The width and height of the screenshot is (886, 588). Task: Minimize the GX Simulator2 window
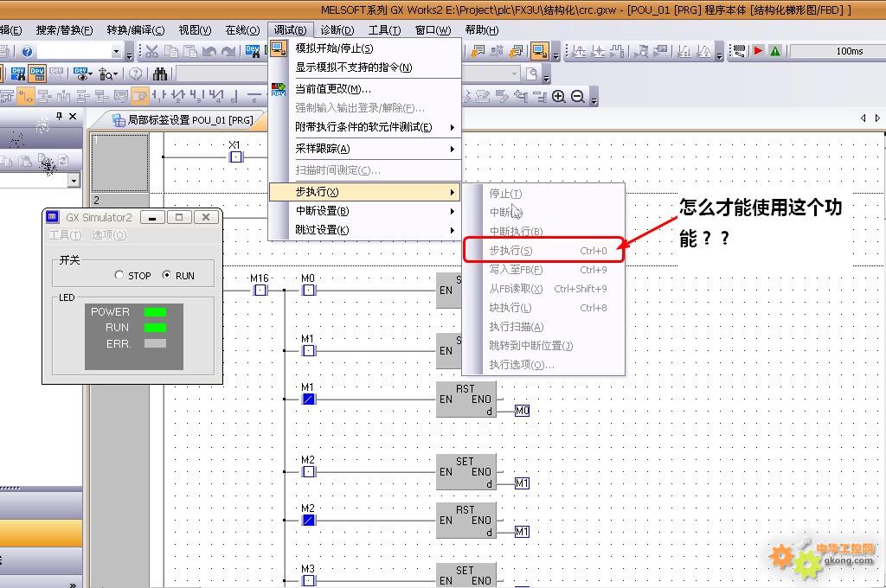[x=152, y=217]
